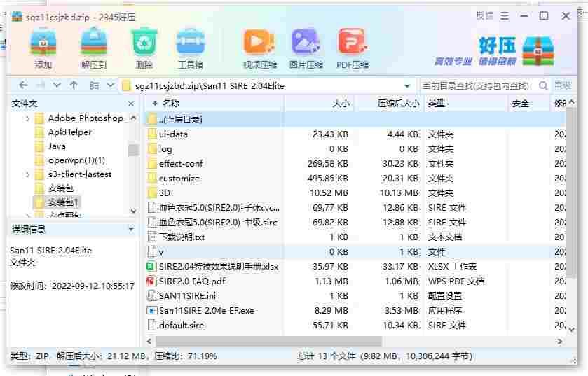
Task: Expand the Adobe_Photoshop_ tree node
Action: coord(27,118)
